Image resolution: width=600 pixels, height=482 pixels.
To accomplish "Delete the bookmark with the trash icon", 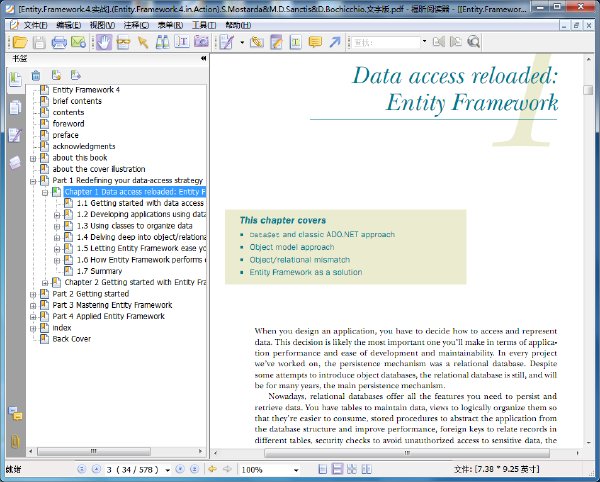I will [36, 75].
